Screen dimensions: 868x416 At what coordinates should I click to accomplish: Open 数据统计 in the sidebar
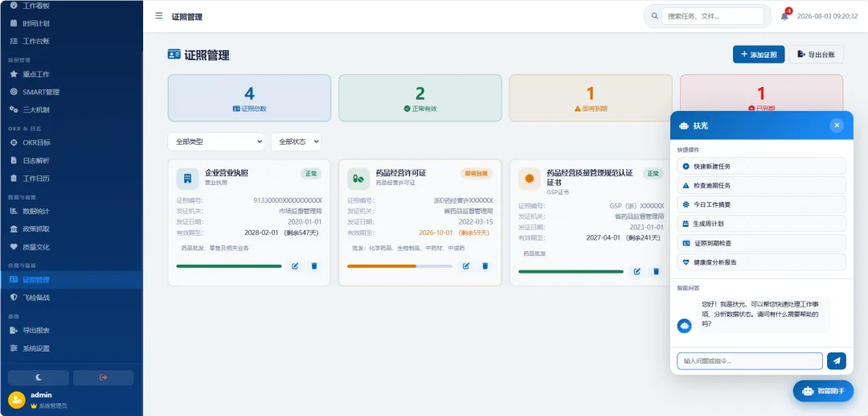click(71, 211)
